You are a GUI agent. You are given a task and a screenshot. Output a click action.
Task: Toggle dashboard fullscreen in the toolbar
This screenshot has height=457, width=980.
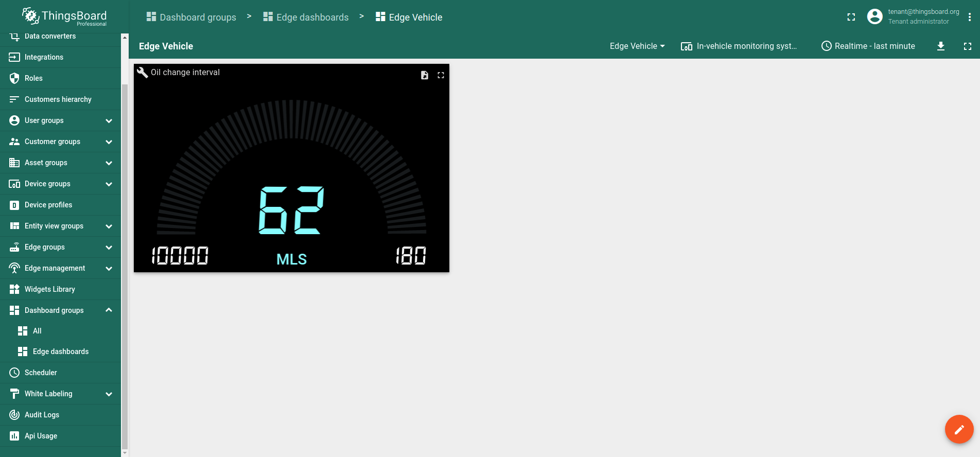pyautogui.click(x=967, y=46)
